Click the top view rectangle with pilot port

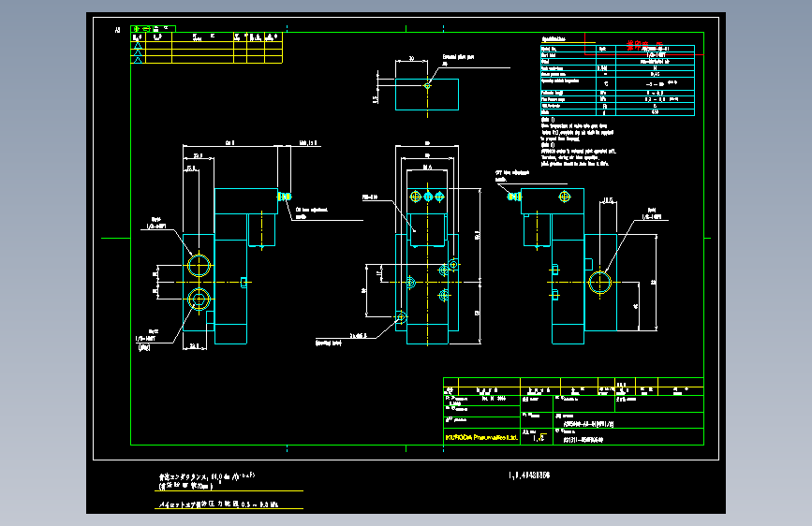coord(427,95)
